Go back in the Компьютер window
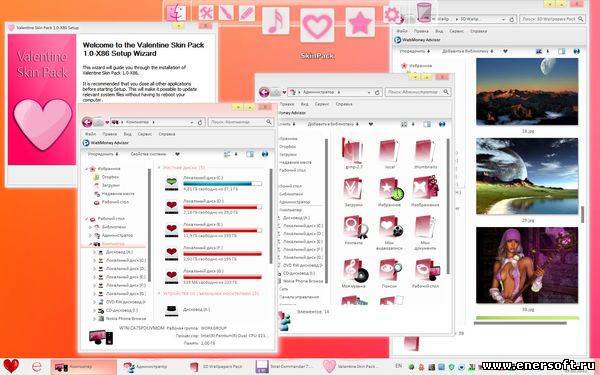600x375 pixels. tap(87, 122)
